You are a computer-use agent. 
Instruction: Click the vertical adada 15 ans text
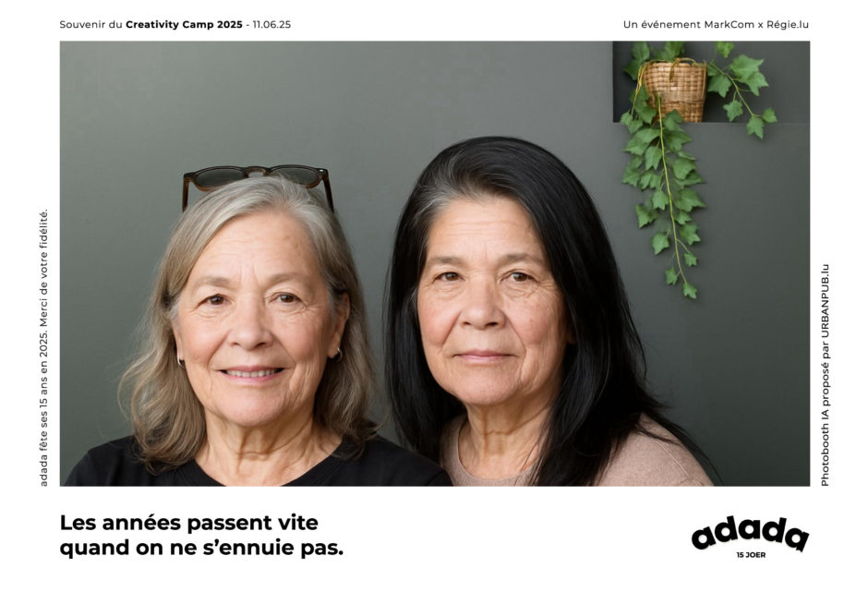[43, 348]
